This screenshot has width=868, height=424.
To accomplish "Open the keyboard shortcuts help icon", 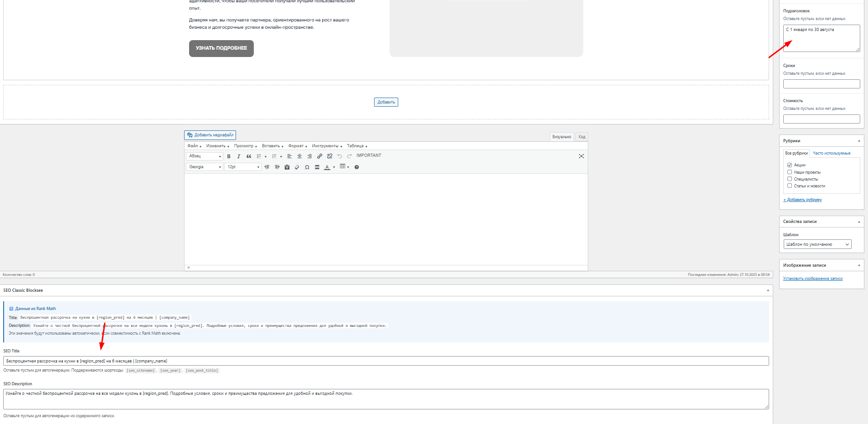I will click(x=357, y=167).
